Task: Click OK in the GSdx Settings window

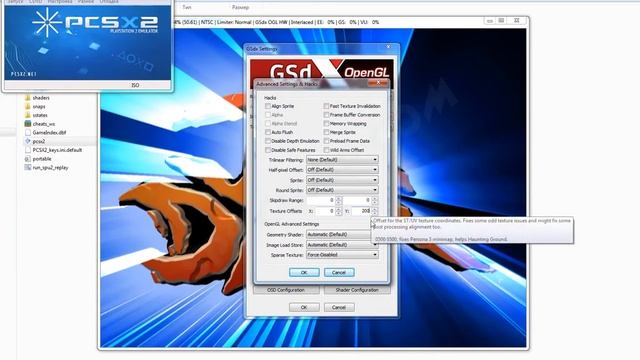Action: point(304,307)
